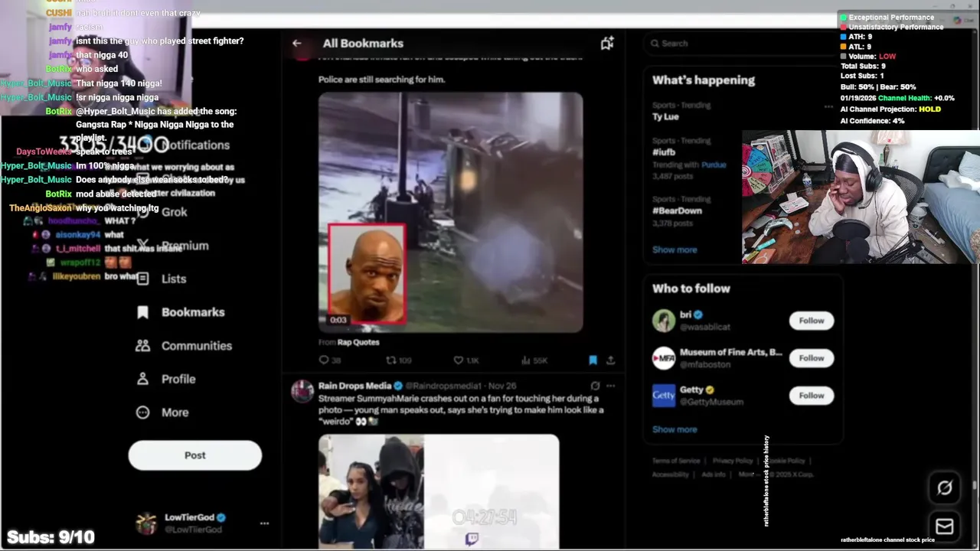Open Cookie Policy footer link

click(785, 461)
